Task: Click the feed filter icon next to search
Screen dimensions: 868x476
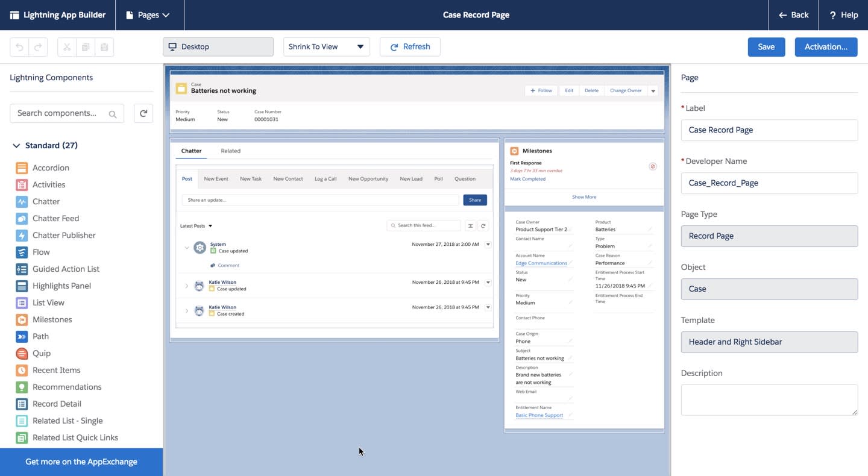Action: (x=470, y=226)
